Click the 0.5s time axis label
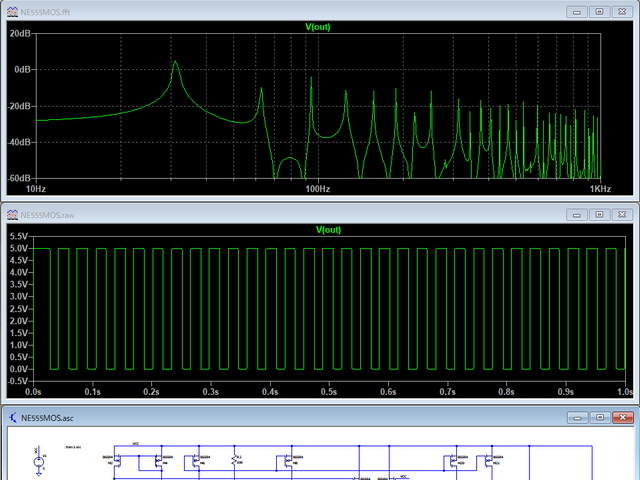Image resolution: width=640 pixels, height=480 pixels. click(x=329, y=392)
